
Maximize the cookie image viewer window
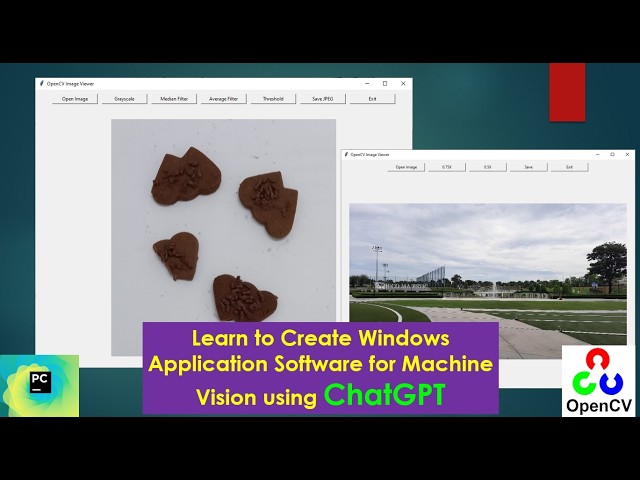pyautogui.click(x=385, y=83)
